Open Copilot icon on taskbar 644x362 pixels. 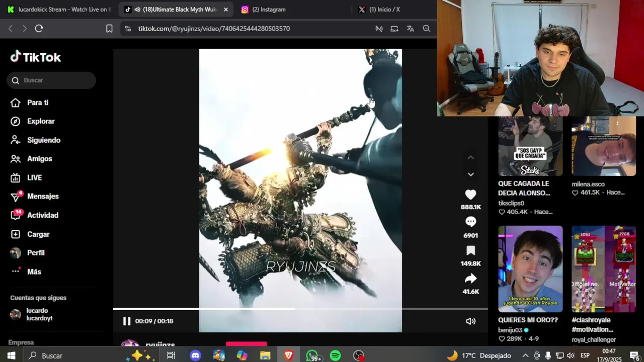pyautogui.click(x=242, y=355)
